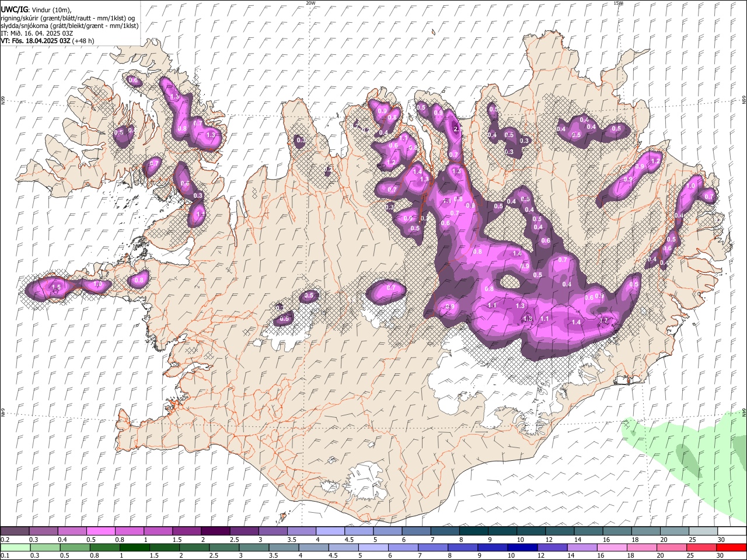Click the "slydda/snjókoma" header line
This screenshot has height=560, width=747.
[x=69, y=26]
